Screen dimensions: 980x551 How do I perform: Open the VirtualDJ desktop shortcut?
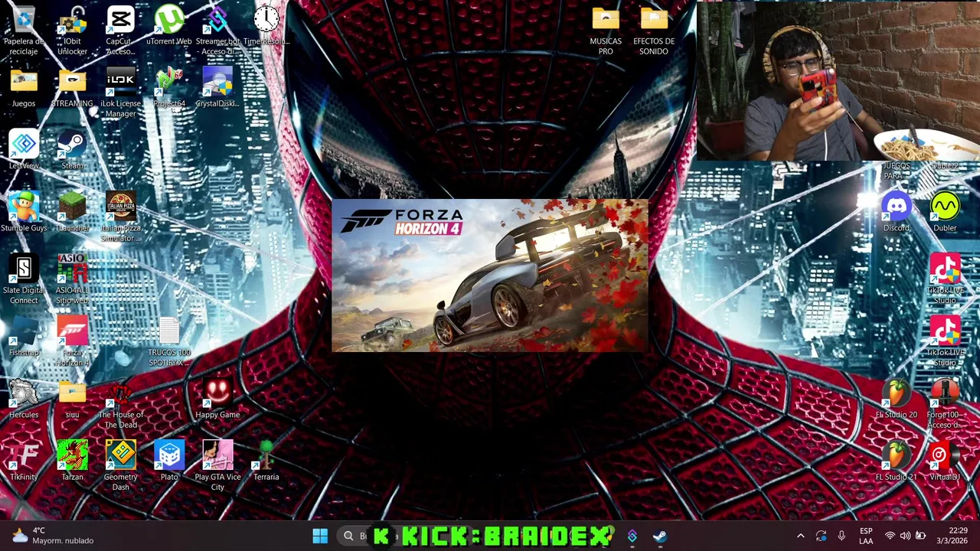tap(945, 461)
